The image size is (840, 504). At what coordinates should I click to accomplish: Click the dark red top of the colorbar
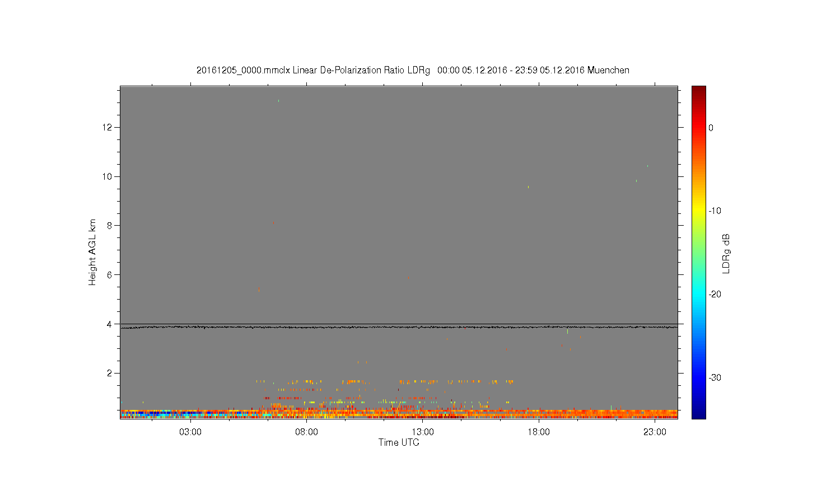699,91
